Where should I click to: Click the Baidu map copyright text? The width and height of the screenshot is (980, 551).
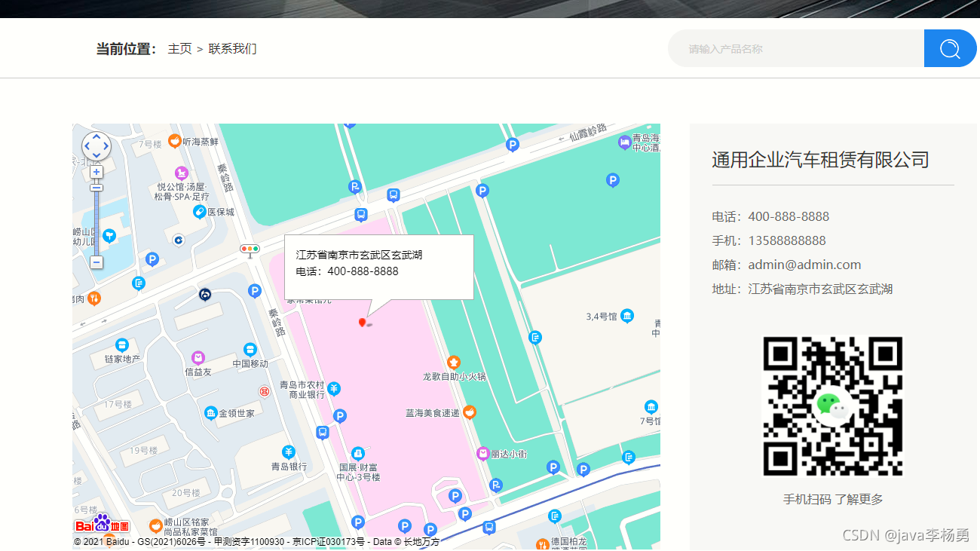tap(256, 542)
